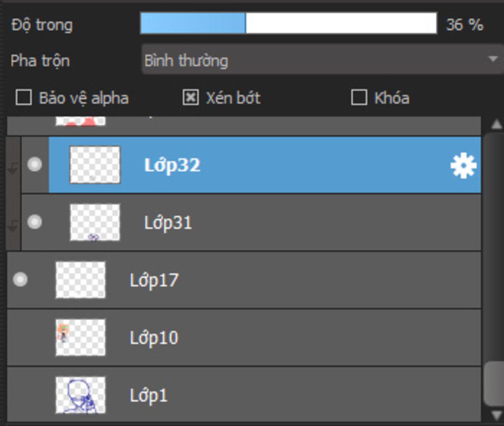Enable the Khóa lock checkbox

(x=359, y=97)
